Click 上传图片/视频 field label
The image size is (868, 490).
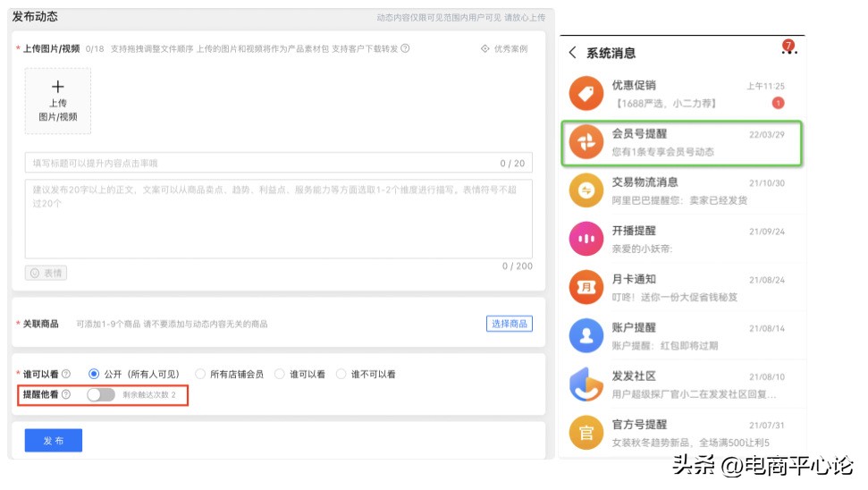tap(51, 48)
